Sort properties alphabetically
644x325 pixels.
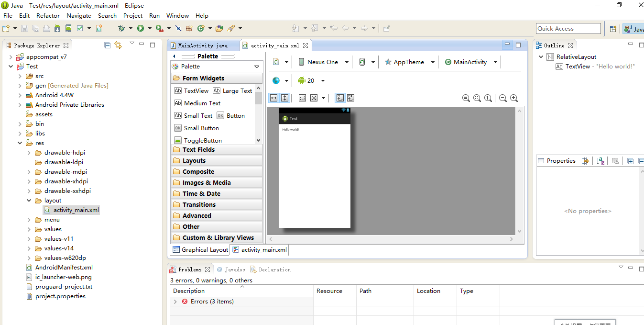pos(601,161)
